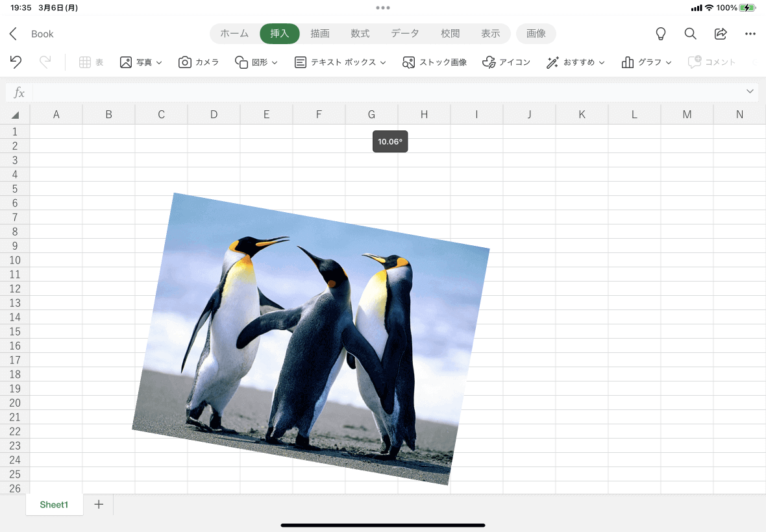Open the データ tab

[405, 34]
